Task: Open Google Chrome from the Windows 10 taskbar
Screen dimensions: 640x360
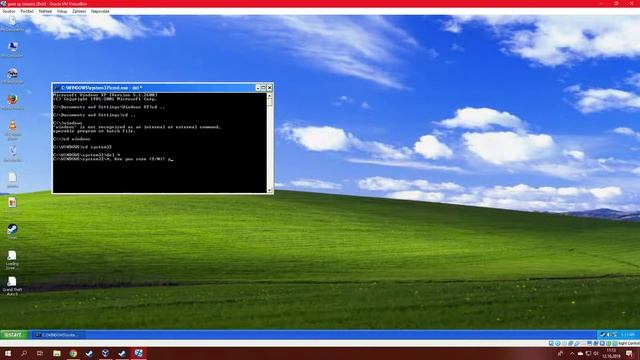Action: coord(73,353)
